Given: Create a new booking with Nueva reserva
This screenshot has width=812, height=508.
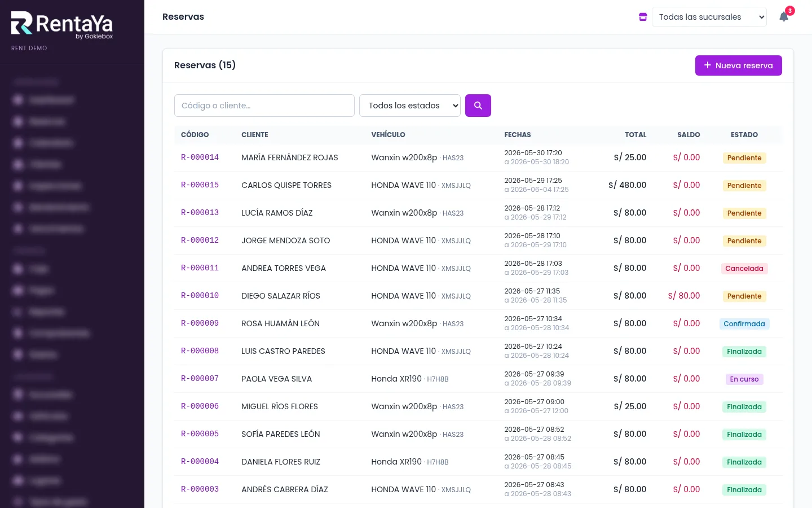Looking at the screenshot, I should pos(739,65).
